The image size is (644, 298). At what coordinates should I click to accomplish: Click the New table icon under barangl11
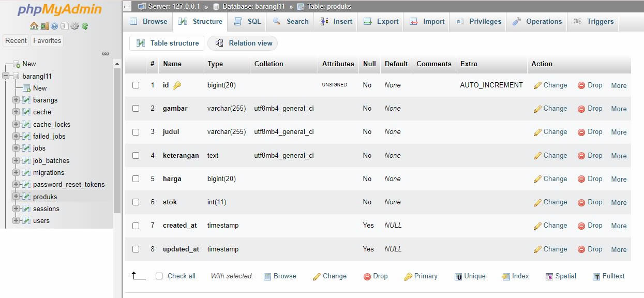(x=27, y=88)
